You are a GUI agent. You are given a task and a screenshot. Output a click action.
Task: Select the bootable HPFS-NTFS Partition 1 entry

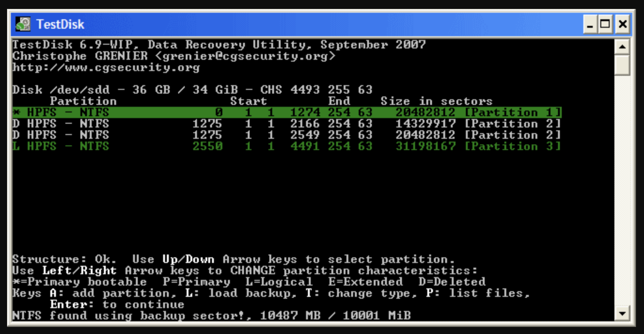click(188, 112)
